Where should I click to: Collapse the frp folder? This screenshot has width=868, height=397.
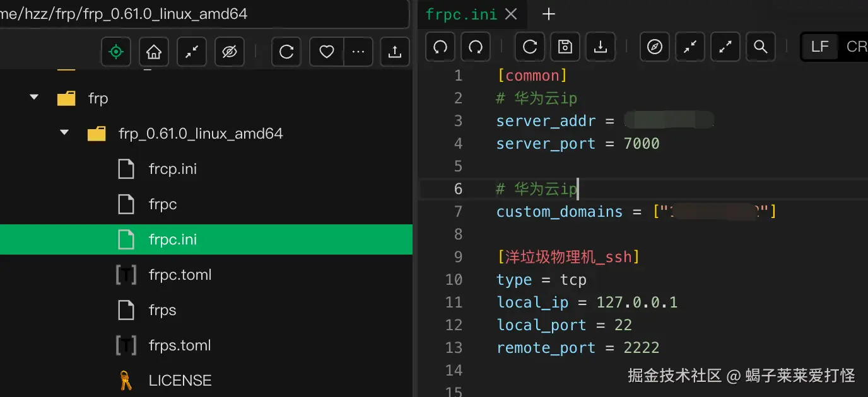pos(34,98)
